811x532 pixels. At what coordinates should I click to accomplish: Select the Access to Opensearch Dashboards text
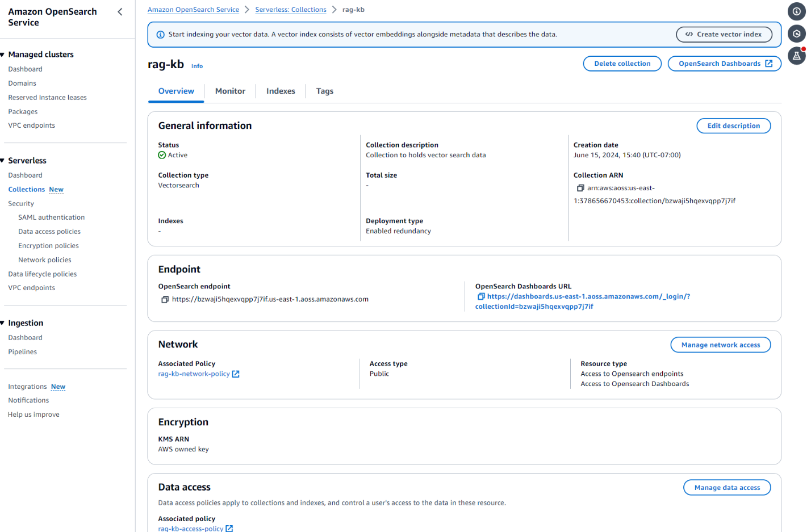click(x=635, y=384)
